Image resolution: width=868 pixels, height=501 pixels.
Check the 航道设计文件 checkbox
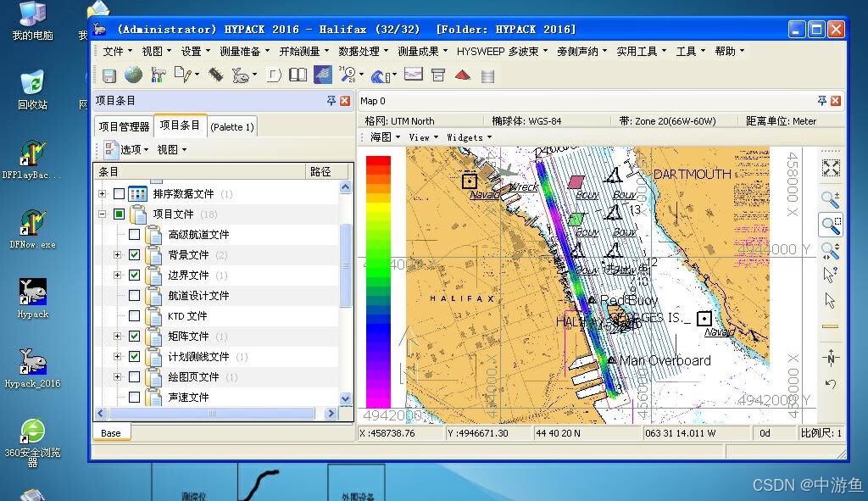(x=134, y=295)
